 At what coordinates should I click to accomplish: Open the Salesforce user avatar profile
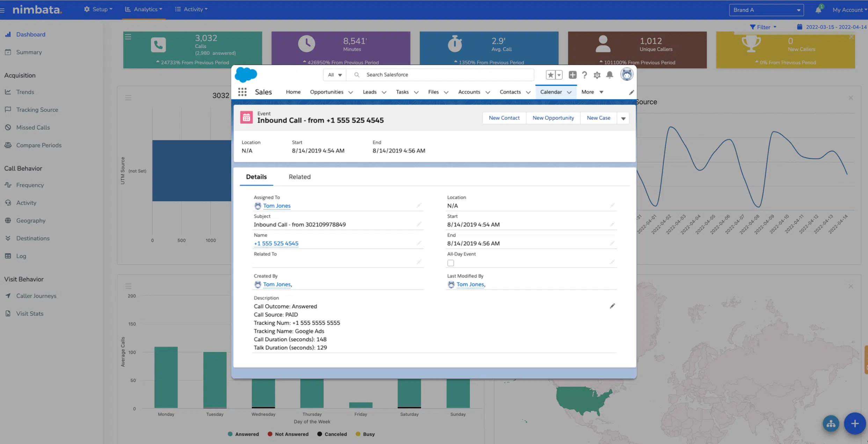(x=627, y=74)
